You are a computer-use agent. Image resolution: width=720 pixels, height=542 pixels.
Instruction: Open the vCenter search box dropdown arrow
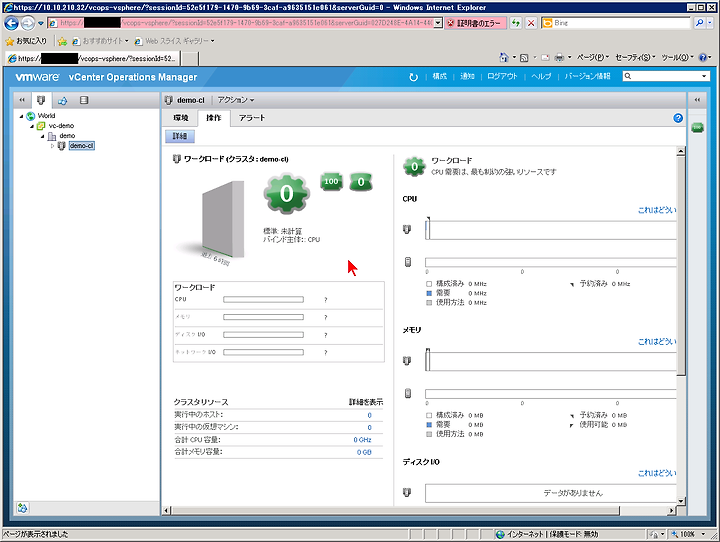click(704, 76)
